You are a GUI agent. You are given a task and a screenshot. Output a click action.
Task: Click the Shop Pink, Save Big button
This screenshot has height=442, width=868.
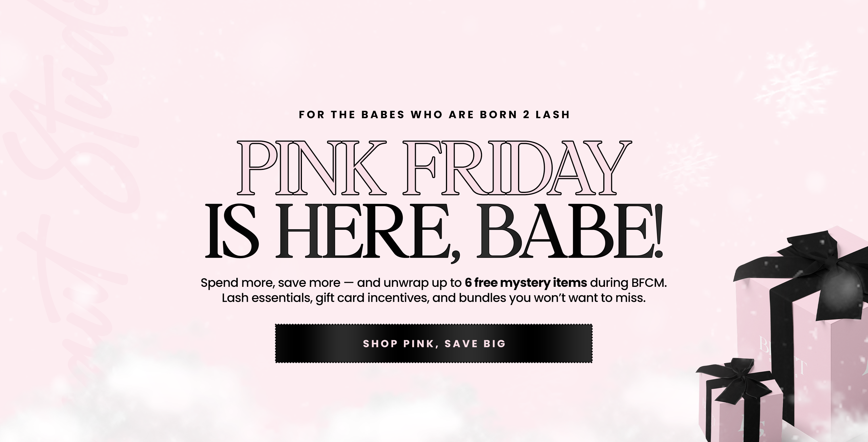coord(434,343)
